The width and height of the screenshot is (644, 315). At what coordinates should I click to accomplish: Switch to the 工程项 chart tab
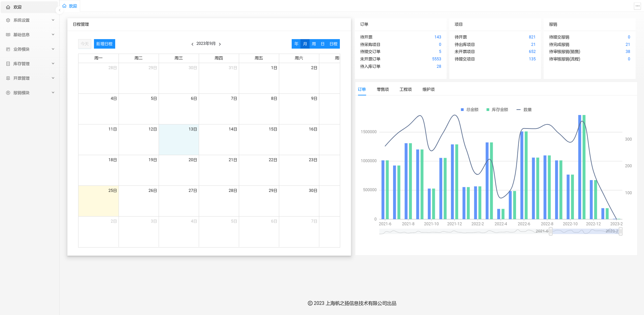(406, 89)
